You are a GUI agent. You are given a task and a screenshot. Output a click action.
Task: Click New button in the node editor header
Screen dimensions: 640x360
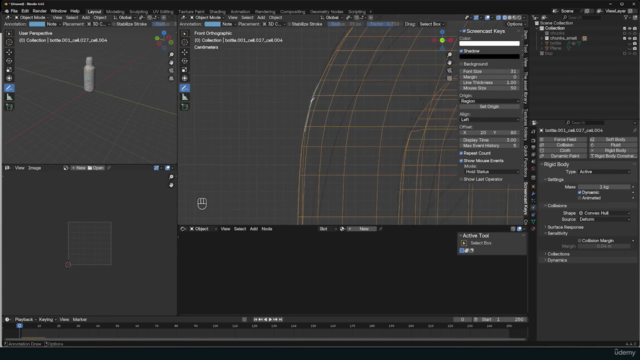361,229
